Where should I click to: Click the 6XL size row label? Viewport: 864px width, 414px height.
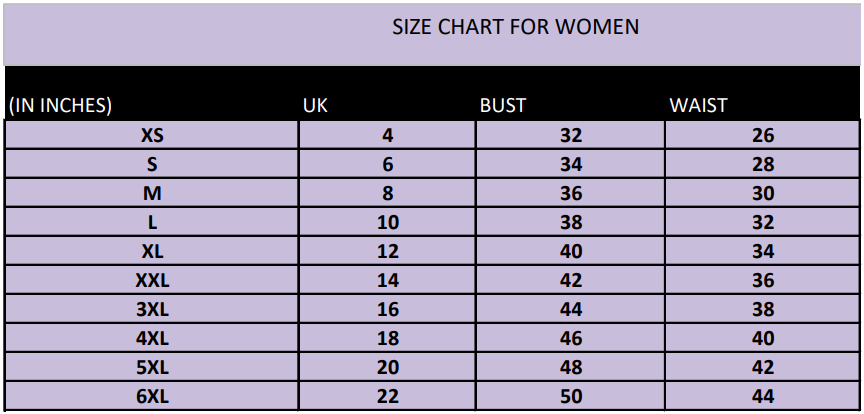[x=152, y=397]
